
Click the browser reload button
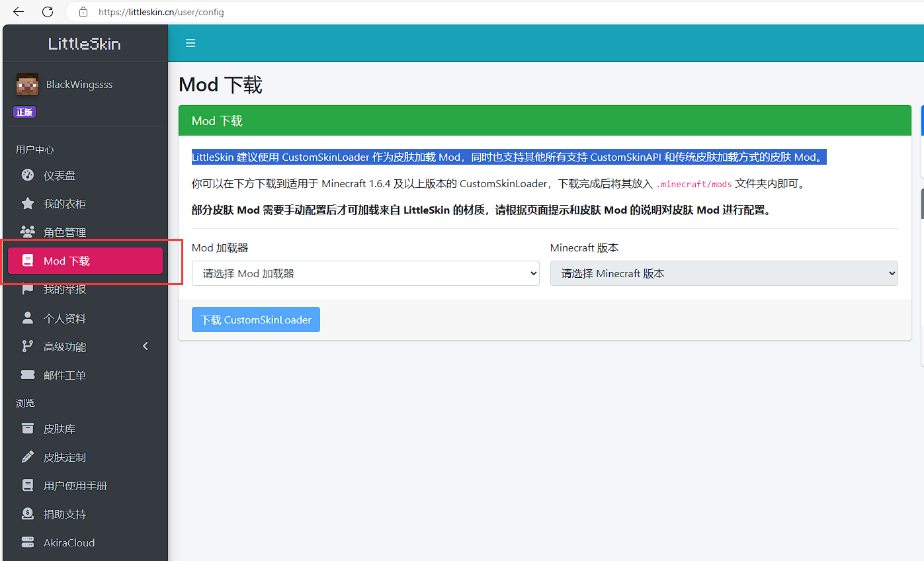click(x=48, y=12)
